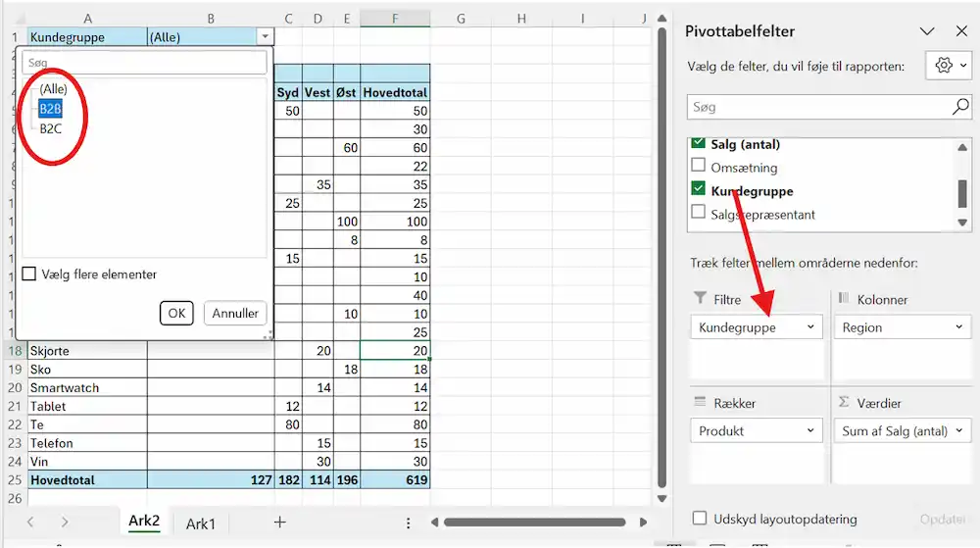Click the three-dot sheet bar options icon
The height and width of the screenshot is (548, 980).
[x=408, y=523]
